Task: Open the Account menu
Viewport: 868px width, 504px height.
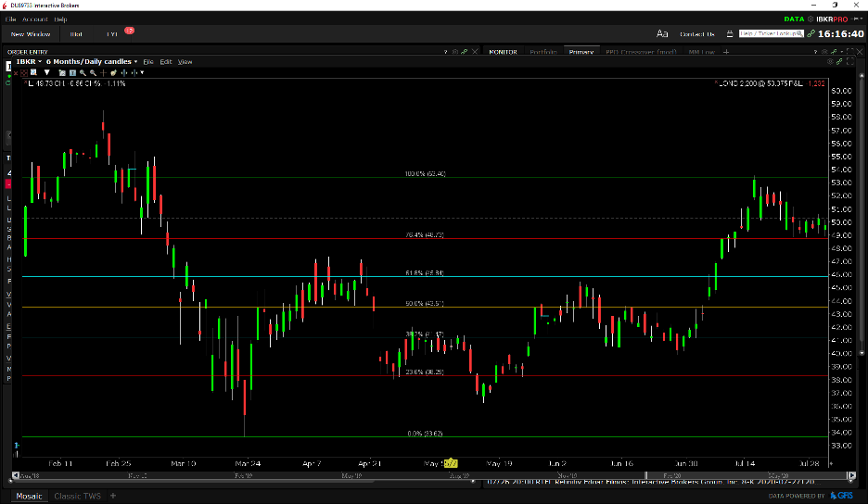Action: [x=35, y=19]
